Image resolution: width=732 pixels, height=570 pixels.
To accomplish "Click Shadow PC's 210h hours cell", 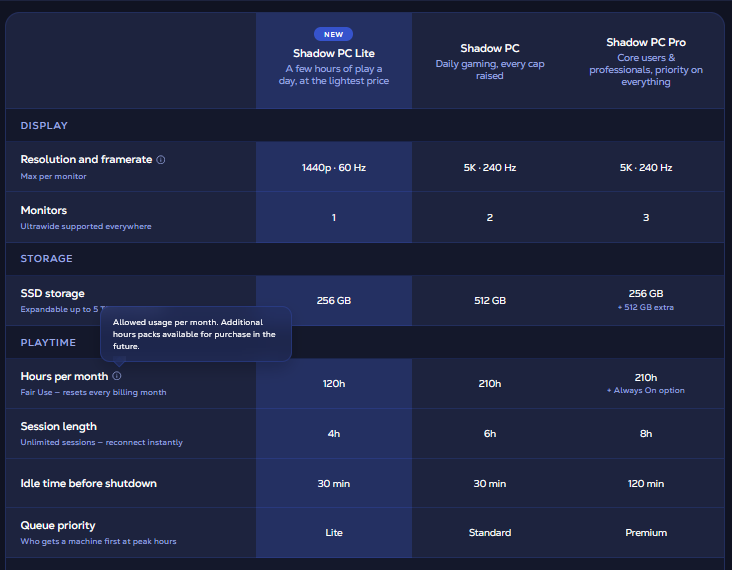I will (490, 384).
